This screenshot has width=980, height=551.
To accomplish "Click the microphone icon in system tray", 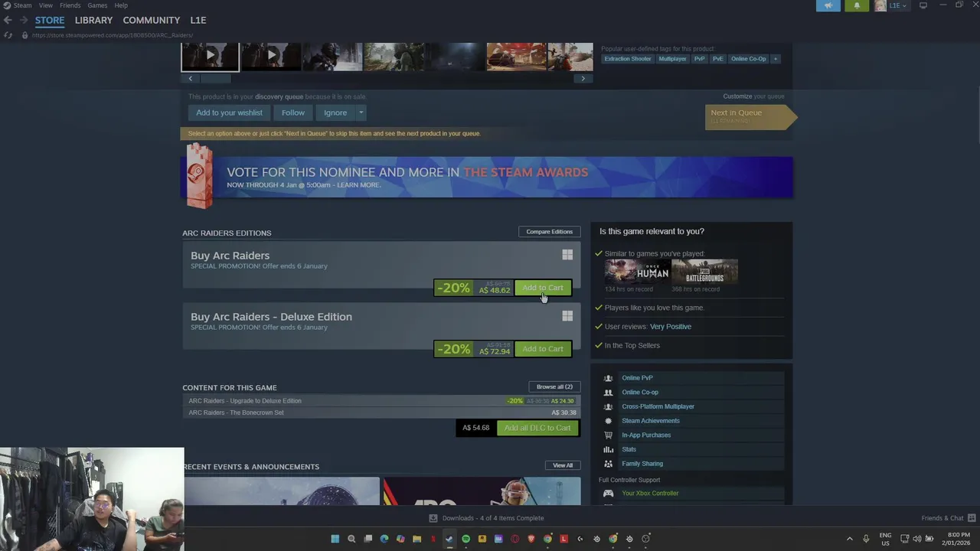I will pyautogui.click(x=866, y=539).
